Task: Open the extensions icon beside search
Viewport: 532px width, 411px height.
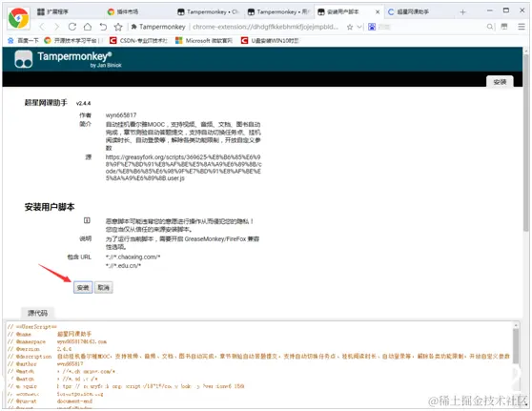Action: [x=504, y=27]
